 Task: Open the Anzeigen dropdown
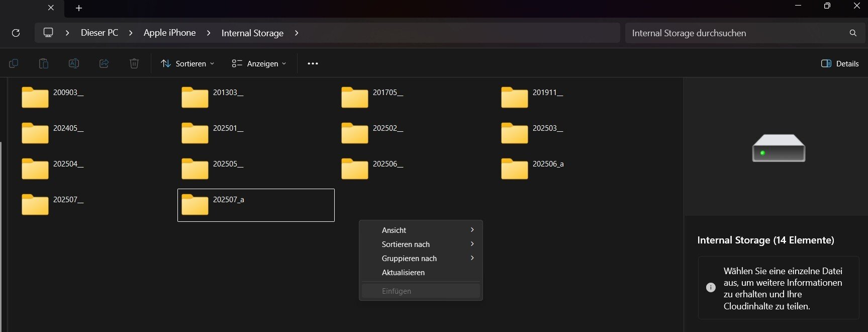[259, 63]
